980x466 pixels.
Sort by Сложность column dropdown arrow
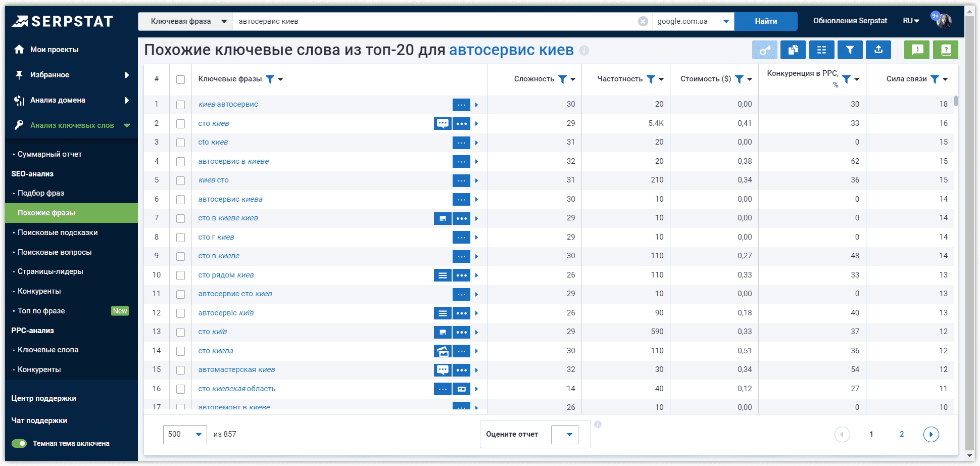coord(573,79)
